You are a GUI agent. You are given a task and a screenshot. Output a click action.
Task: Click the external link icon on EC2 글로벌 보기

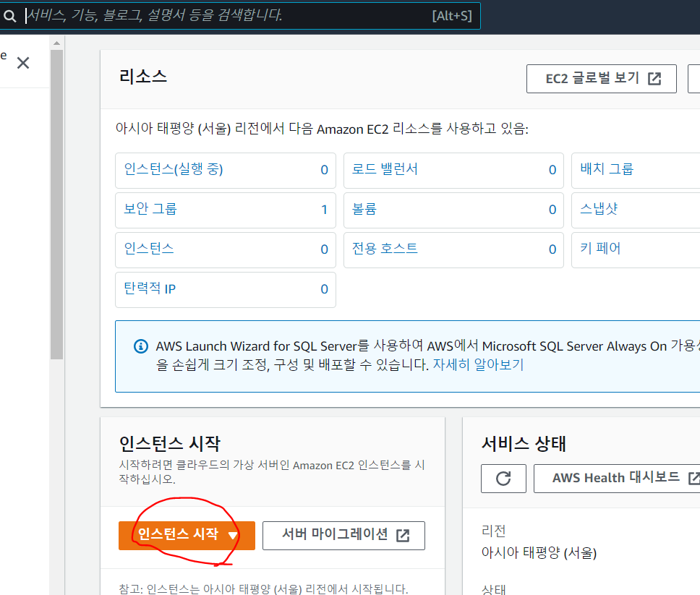pos(654,79)
